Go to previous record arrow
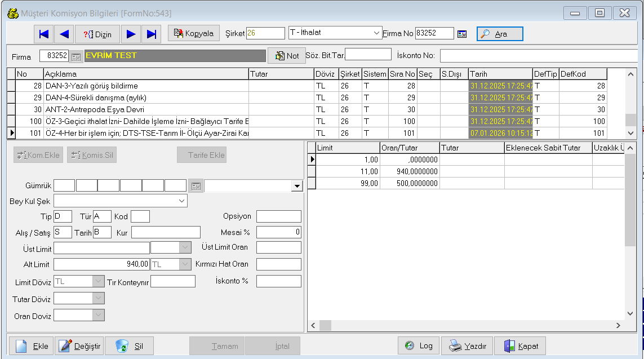644x359 pixels. (x=64, y=34)
